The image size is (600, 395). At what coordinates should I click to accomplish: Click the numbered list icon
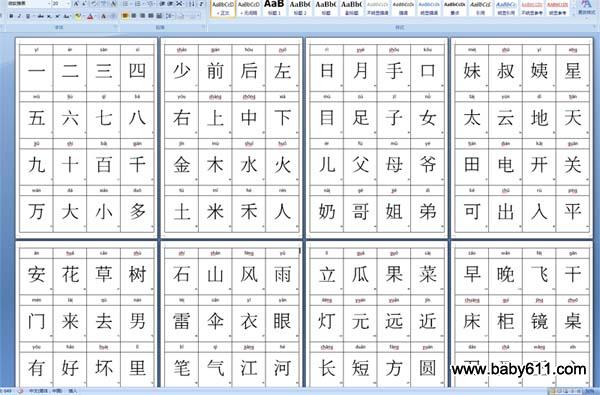tap(137, 4)
